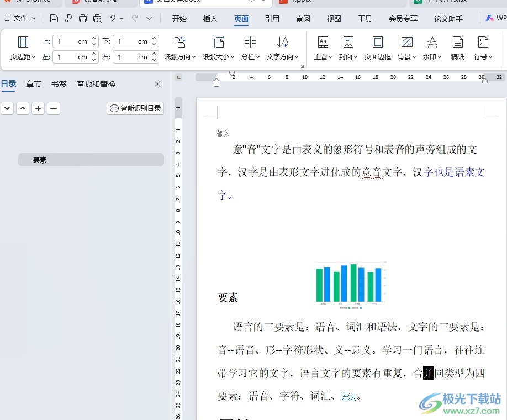
Task: Open 封面 cover page tool
Action: pos(348,48)
